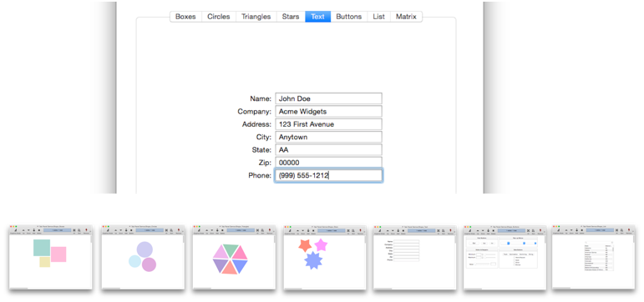This screenshot has height=302, width=644.
Task: Click the pink square in the Boxes thumbnail
Action: [58, 254]
